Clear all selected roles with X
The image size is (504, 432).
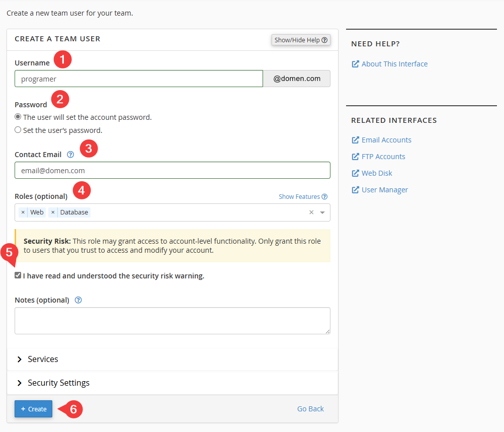pyautogui.click(x=311, y=212)
